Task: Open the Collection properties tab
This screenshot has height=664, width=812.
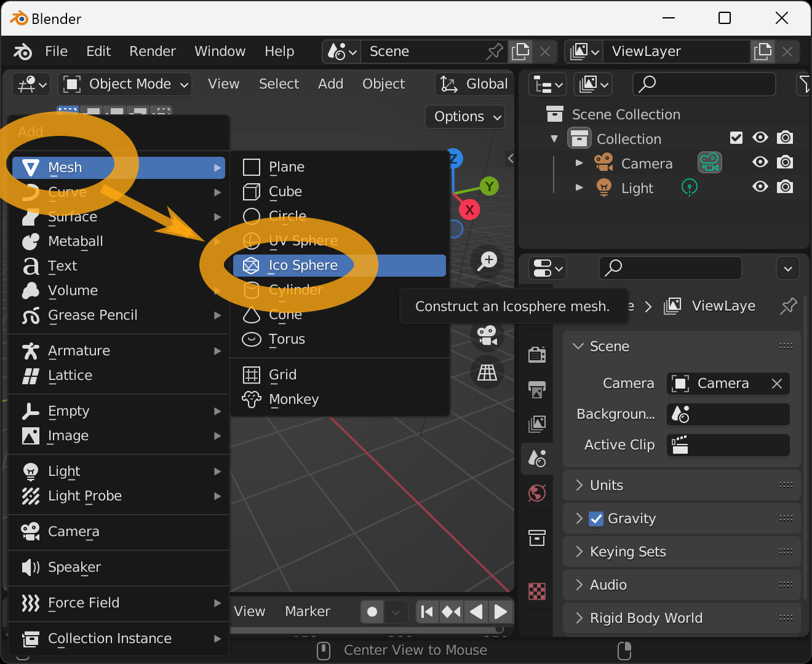Action: pyautogui.click(x=537, y=538)
